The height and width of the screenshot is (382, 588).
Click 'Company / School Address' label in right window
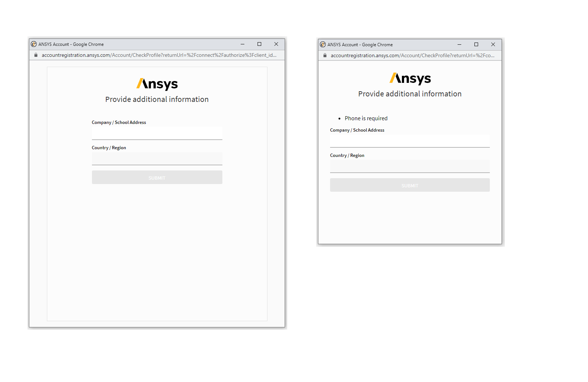(357, 130)
